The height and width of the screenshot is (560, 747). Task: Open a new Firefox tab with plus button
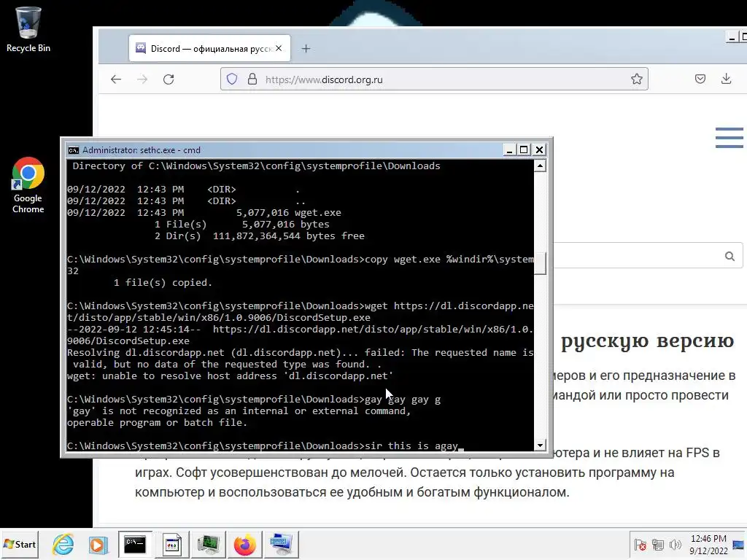click(306, 49)
